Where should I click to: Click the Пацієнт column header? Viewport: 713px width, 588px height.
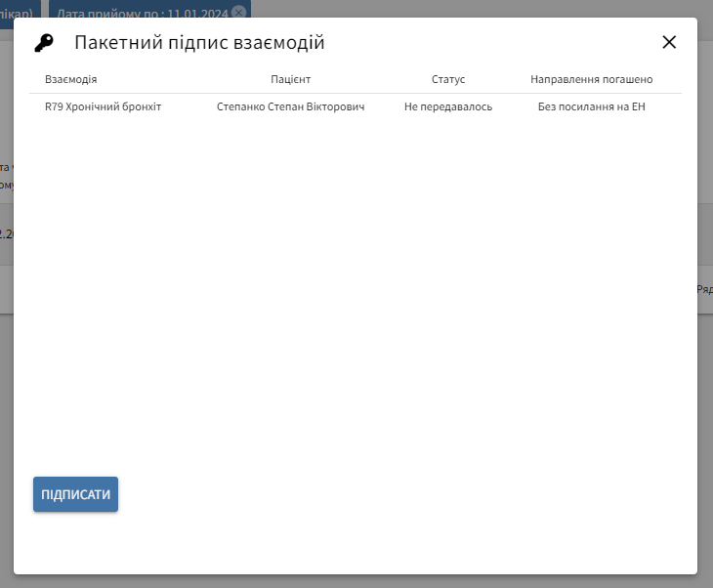[290, 79]
